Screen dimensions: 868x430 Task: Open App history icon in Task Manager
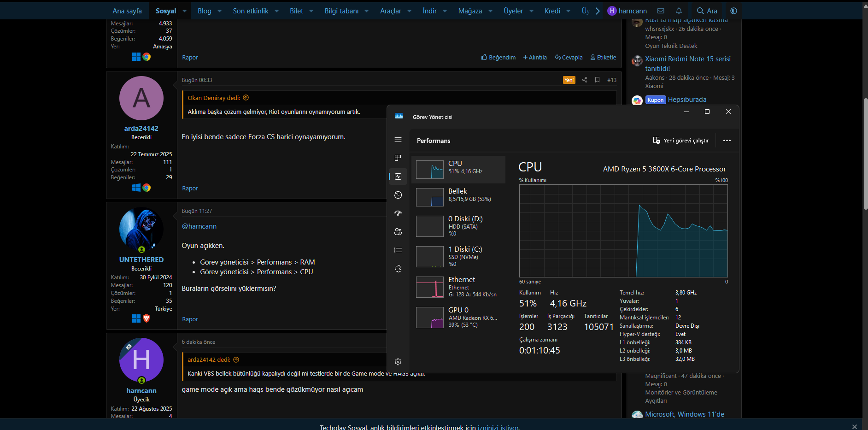(398, 195)
